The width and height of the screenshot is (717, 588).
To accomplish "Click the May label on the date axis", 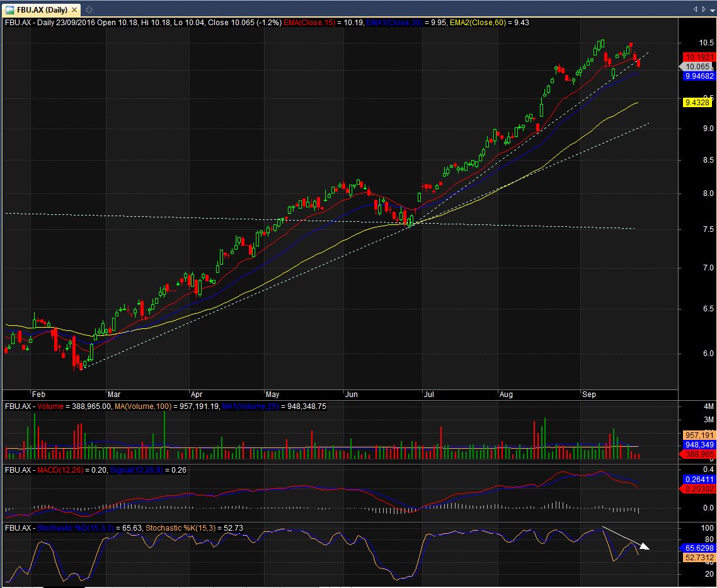I will click(273, 395).
